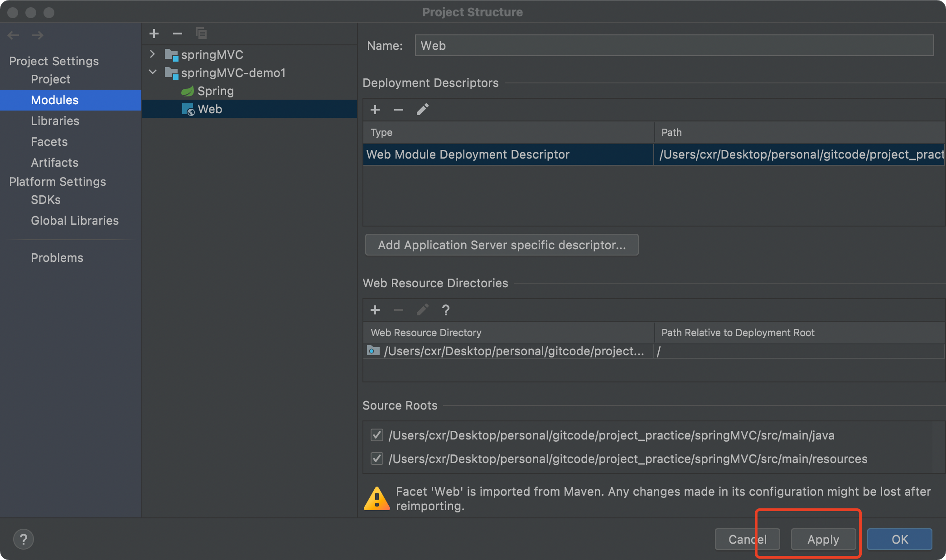Switch to the Artifacts section
Screen dimensions: 946x560
[x=54, y=163]
